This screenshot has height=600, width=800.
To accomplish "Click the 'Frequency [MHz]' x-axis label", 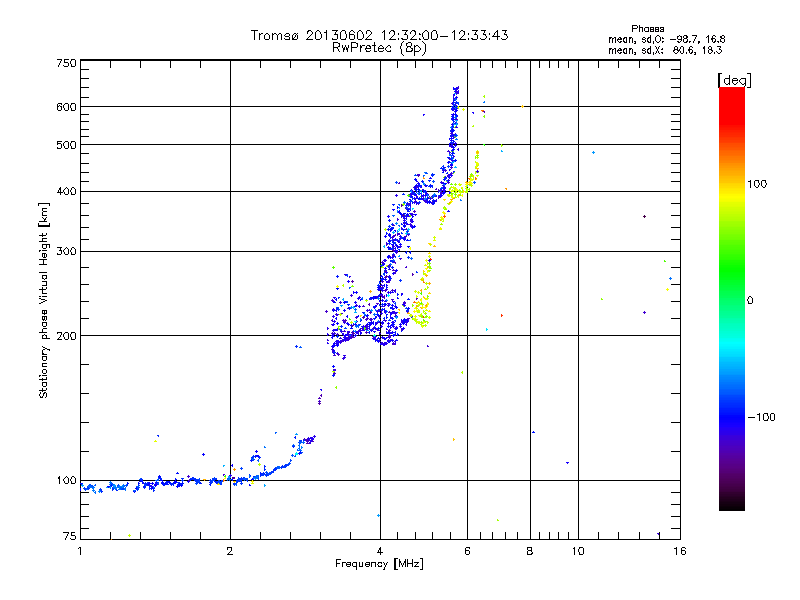I will pyautogui.click(x=379, y=564).
